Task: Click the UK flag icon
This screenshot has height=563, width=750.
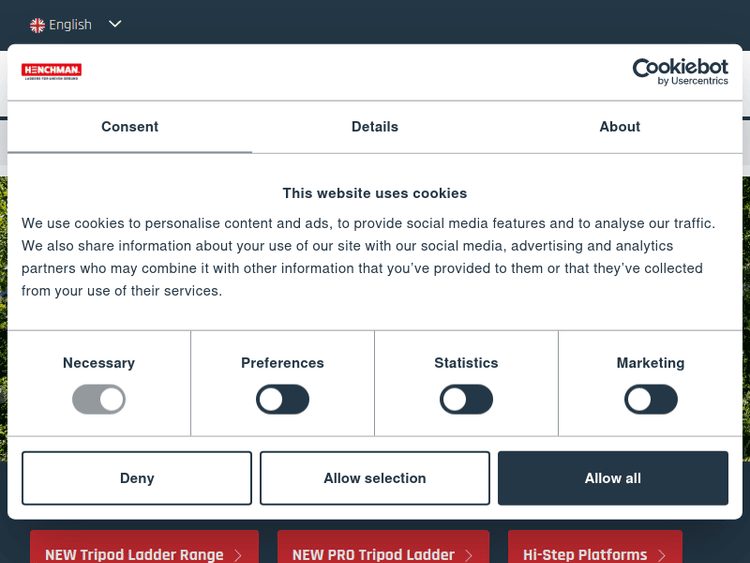Action: coord(37,24)
